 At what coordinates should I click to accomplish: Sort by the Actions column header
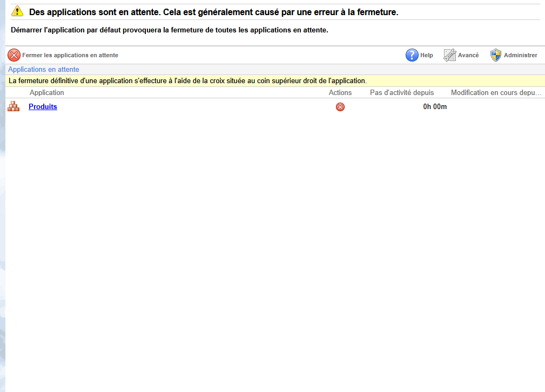pyautogui.click(x=340, y=92)
